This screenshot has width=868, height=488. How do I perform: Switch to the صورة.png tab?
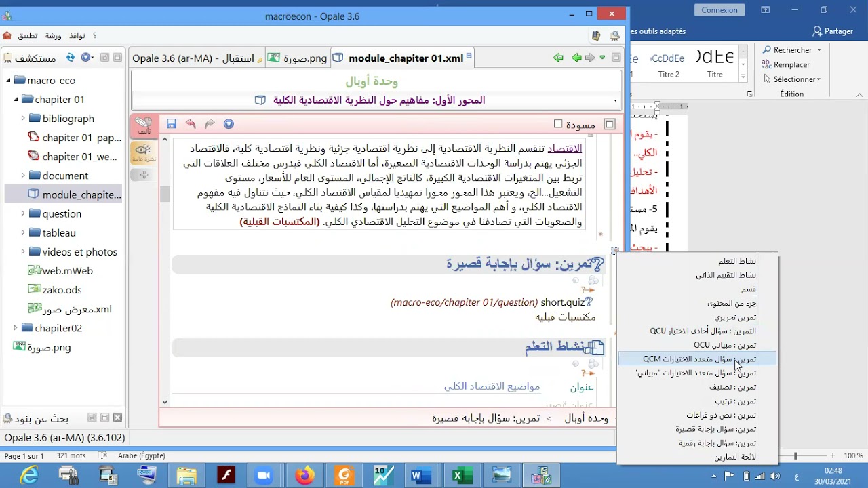[x=298, y=58]
